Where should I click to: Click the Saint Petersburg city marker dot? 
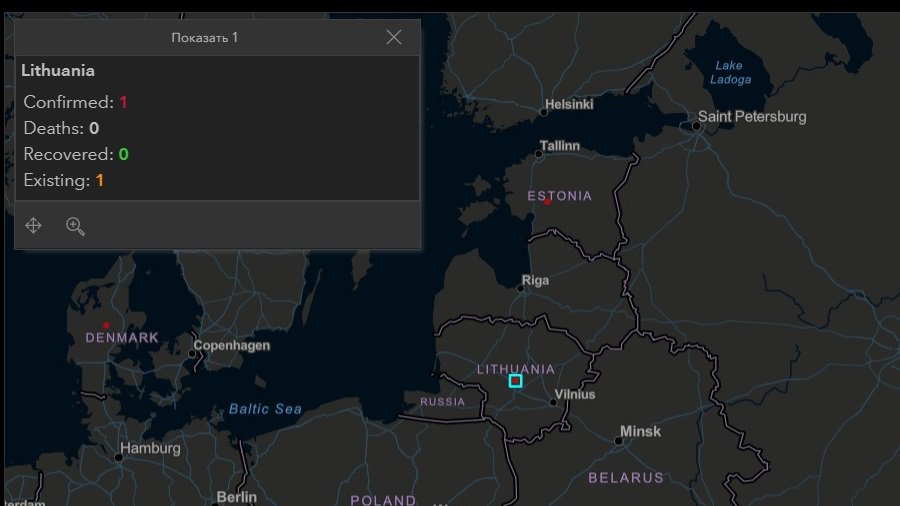[x=696, y=126]
